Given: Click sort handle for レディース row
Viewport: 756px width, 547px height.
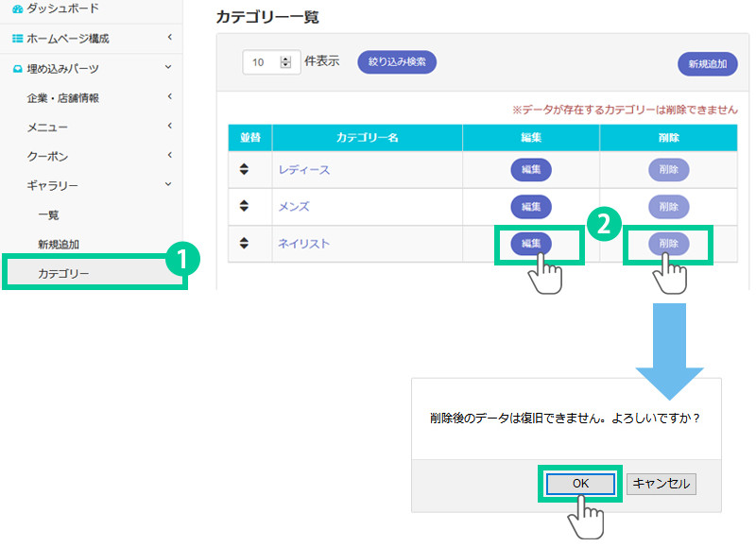Looking at the screenshot, I should click(244, 169).
